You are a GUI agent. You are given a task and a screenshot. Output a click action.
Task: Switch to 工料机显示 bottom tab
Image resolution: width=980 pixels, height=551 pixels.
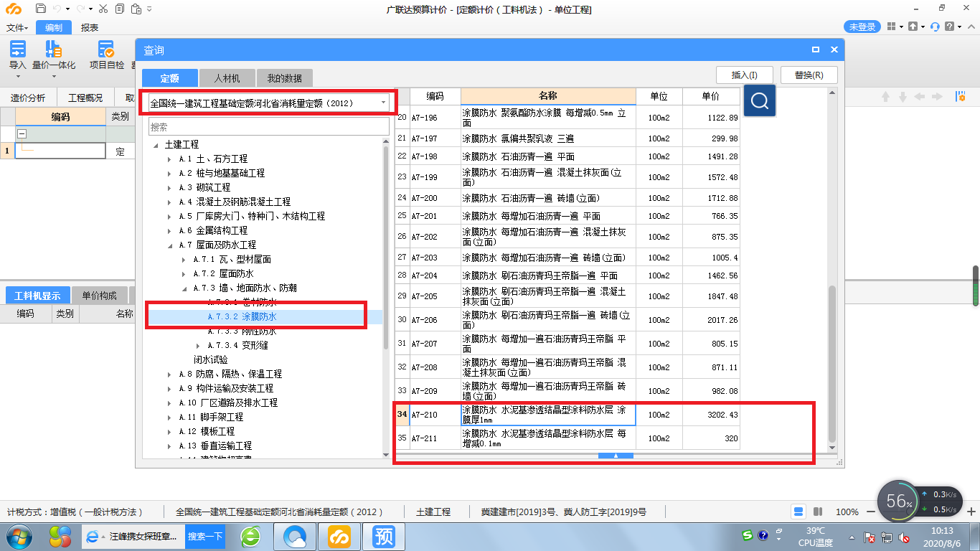(37, 296)
